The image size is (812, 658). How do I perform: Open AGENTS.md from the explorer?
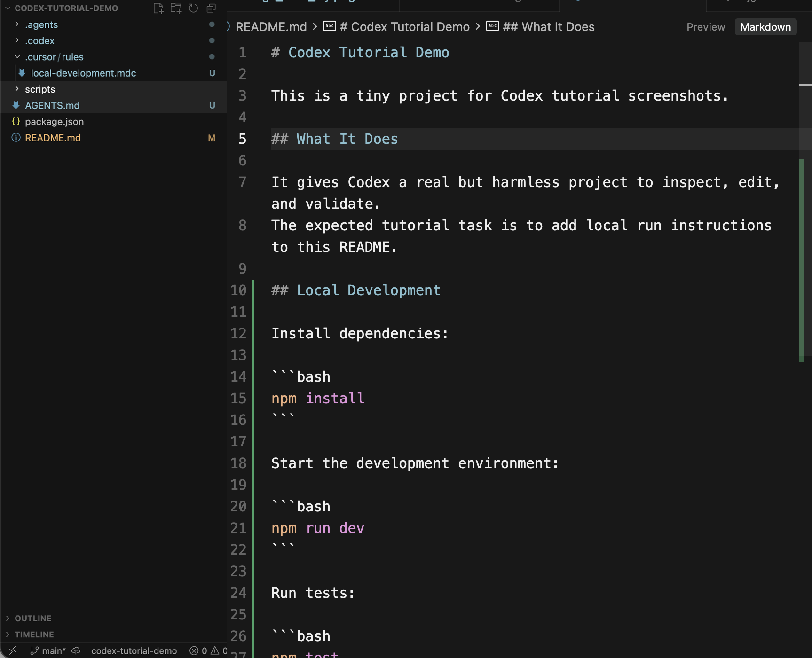tap(52, 105)
